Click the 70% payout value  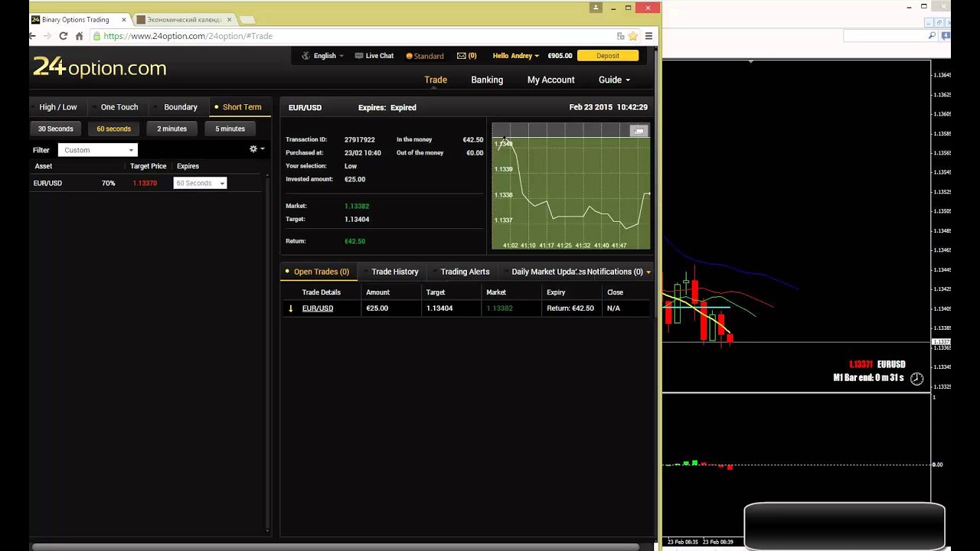(108, 183)
